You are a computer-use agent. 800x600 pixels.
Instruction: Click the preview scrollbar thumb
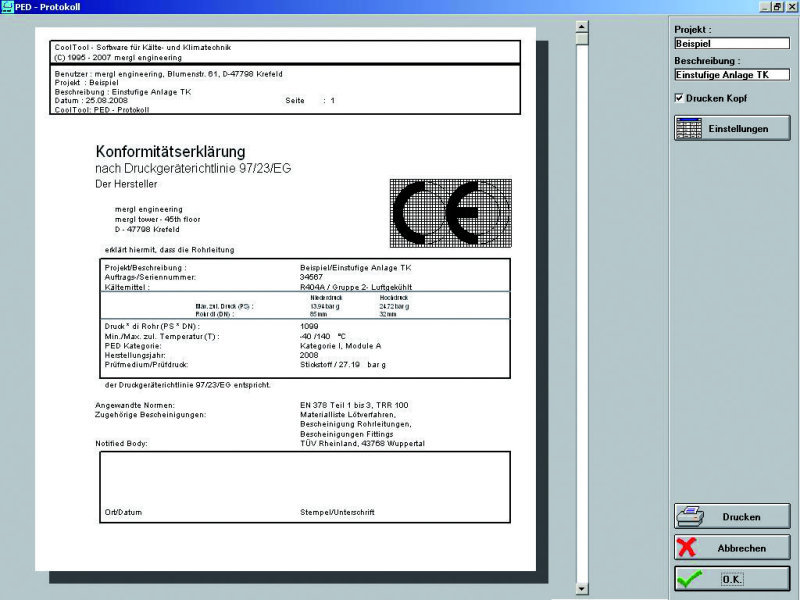(x=582, y=39)
